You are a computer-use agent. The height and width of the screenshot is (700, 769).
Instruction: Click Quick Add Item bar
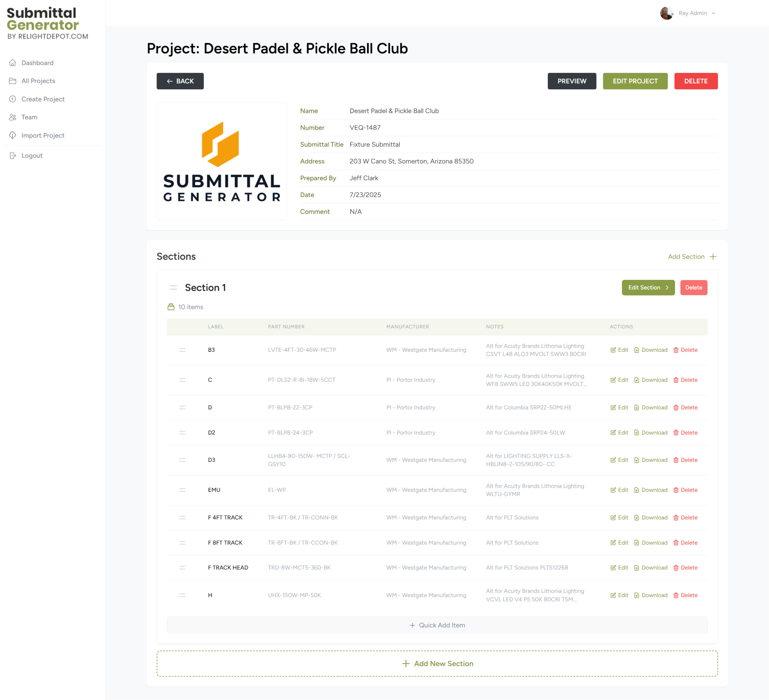pyautogui.click(x=437, y=625)
